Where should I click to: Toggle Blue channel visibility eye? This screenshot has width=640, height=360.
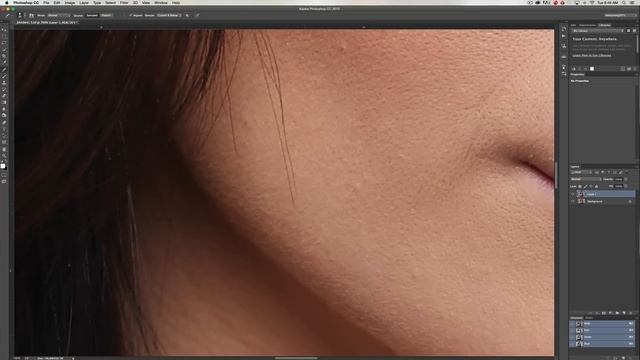point(573,344)
